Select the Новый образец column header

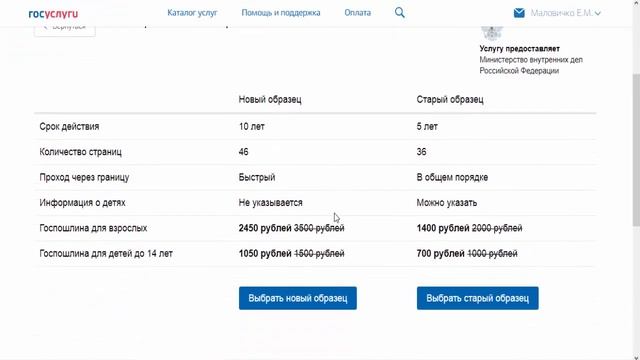(270, 99)
